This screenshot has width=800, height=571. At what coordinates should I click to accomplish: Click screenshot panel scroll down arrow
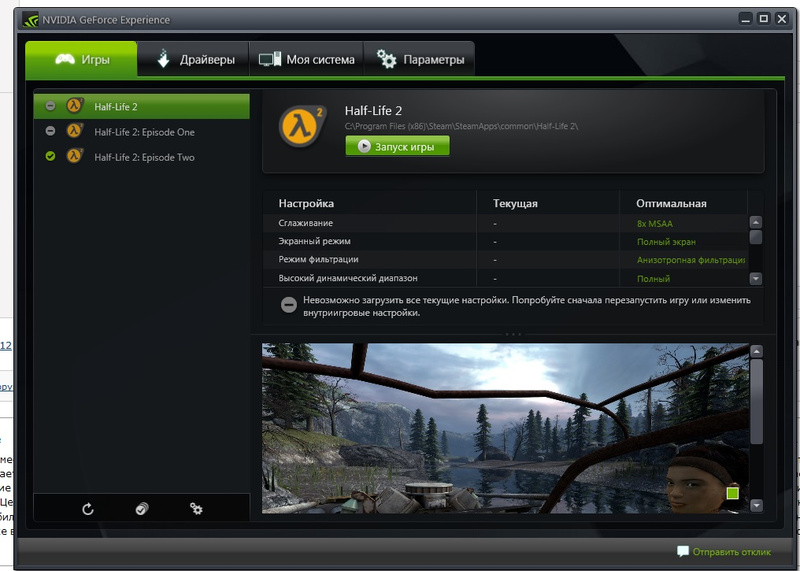pyautogui.click(x=757, y=505)
